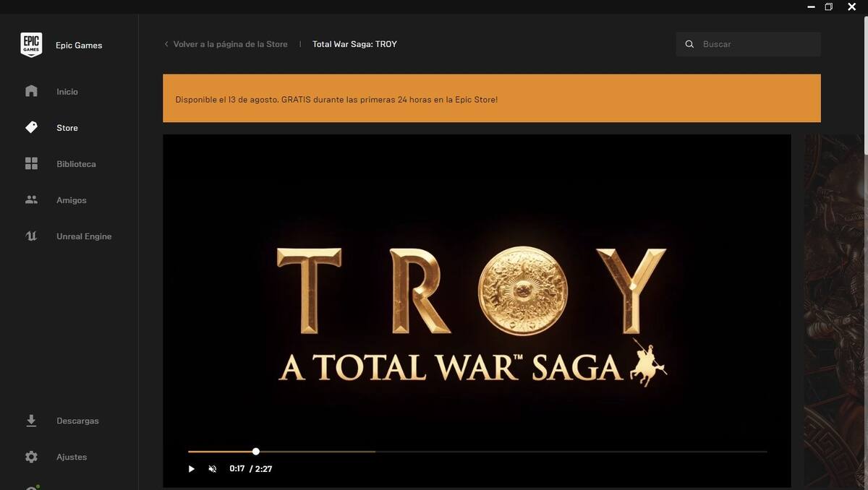Go to Biblioteca menu item
The width and height of the screenshot is (868, 490).
[x=76, y=164]
